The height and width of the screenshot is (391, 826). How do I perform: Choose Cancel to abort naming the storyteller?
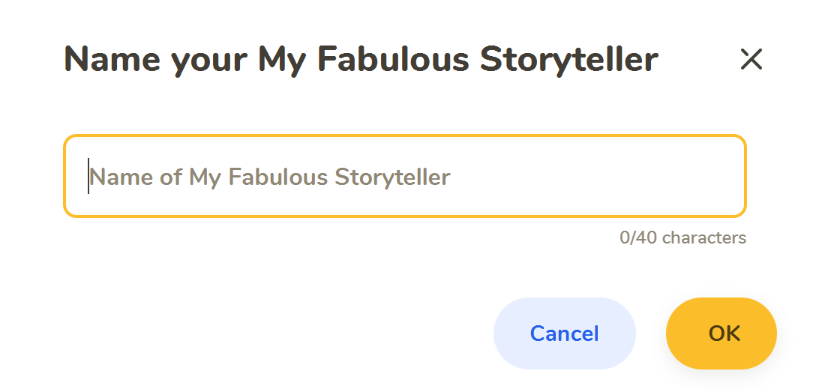click(564, 334)
